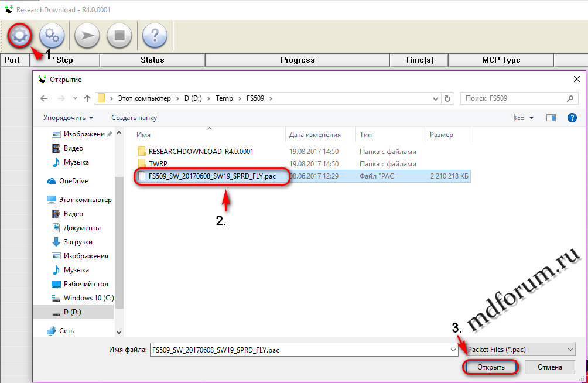The image size is (588, 383).
Task: Go up one folder level arrow
Action: point(87,98)
